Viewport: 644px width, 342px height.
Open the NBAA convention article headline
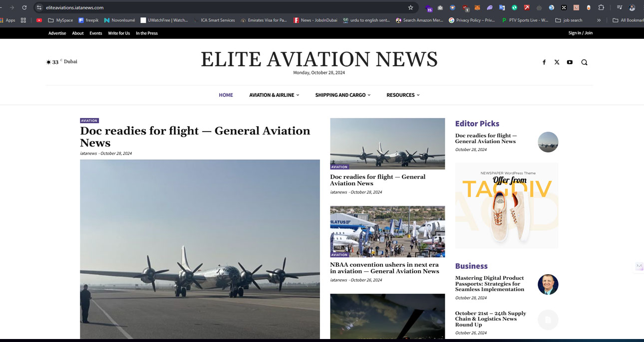pos(384,268)
